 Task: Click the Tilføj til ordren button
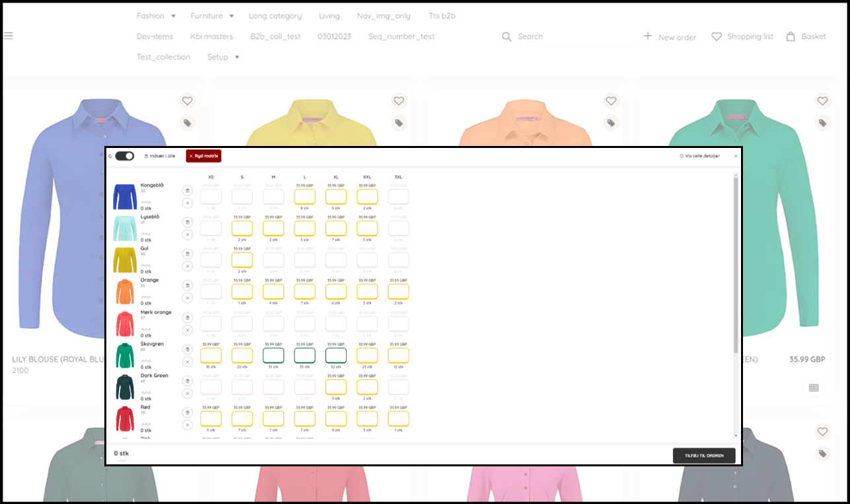pyautogui.click(x=703, y=455)
